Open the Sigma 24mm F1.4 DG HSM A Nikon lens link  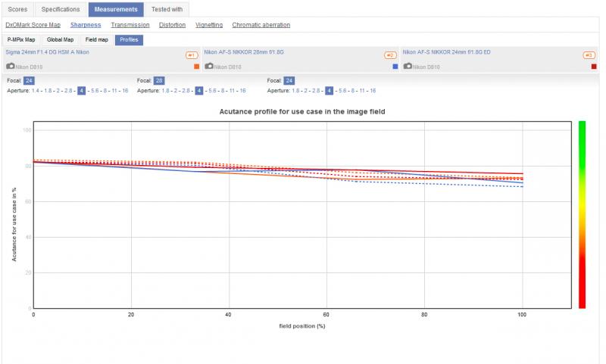pyautogui.click(x=47, y=52)
